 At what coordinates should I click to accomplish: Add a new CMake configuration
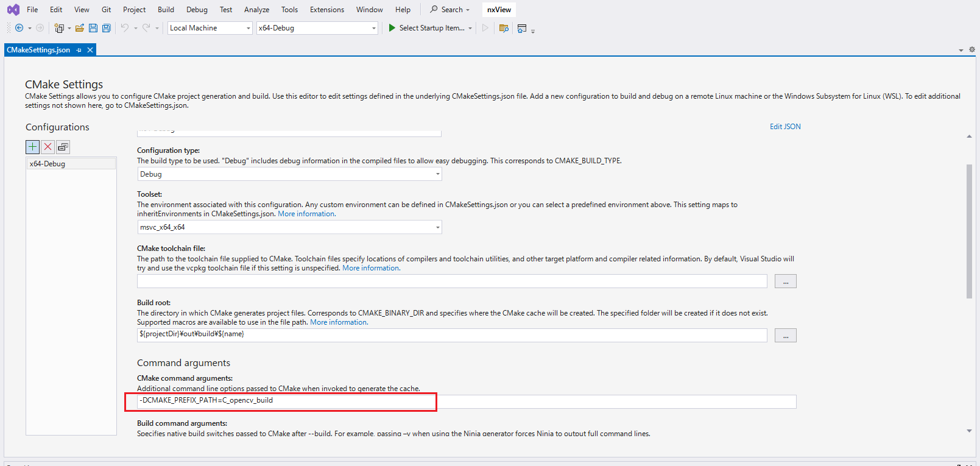tap(32, 147)
